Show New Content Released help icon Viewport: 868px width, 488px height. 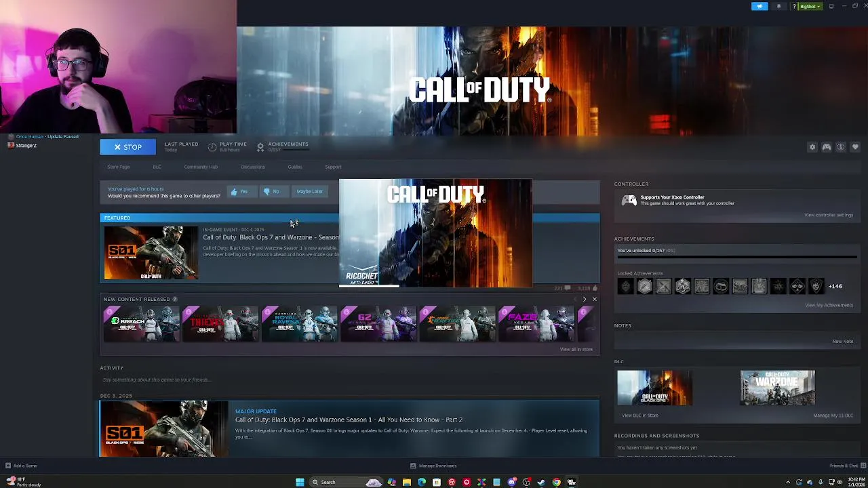174,299
